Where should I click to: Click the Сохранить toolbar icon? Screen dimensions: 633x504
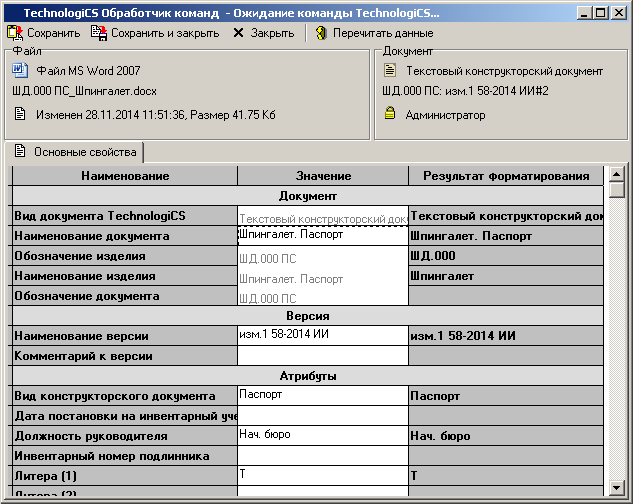click(x=15, y=33)
